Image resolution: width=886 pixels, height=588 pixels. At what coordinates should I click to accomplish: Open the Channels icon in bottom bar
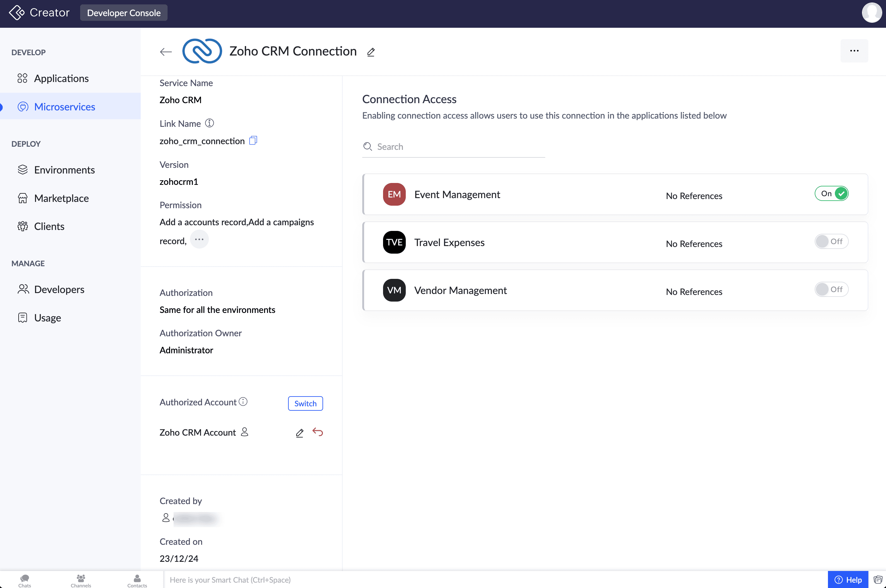[81, 580]
